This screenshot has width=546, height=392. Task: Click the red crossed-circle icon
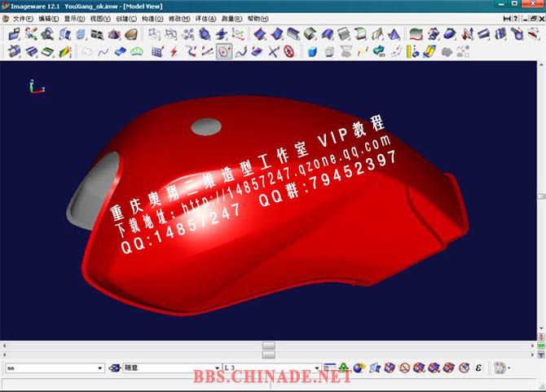click(x=289, y=52)
